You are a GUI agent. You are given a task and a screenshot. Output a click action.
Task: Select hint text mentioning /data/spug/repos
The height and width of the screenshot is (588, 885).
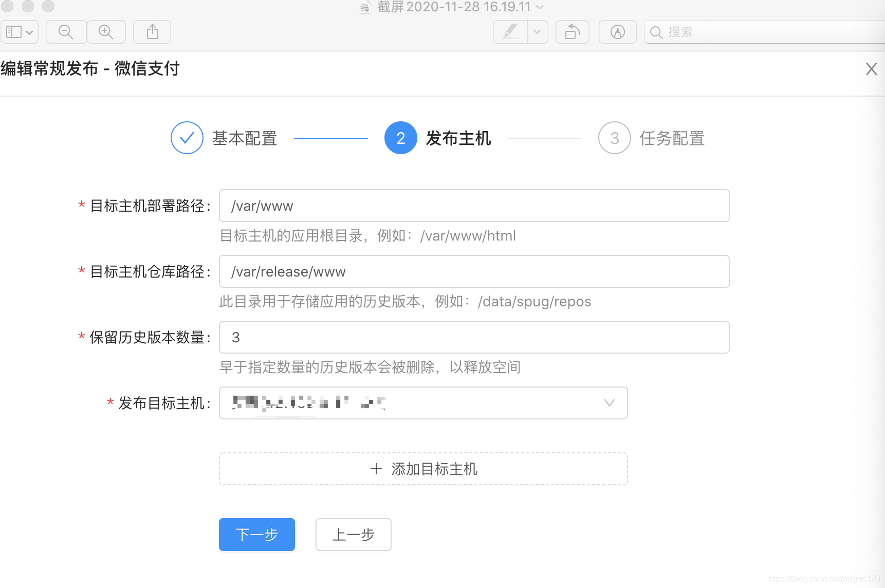[405, 302]
